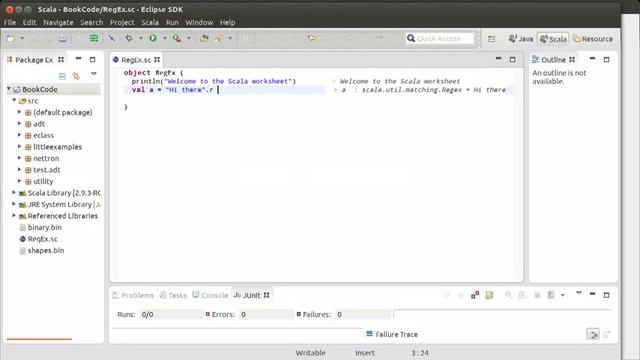Open the Window menu
The image size is (640, 360).
[x=199, y=22]
